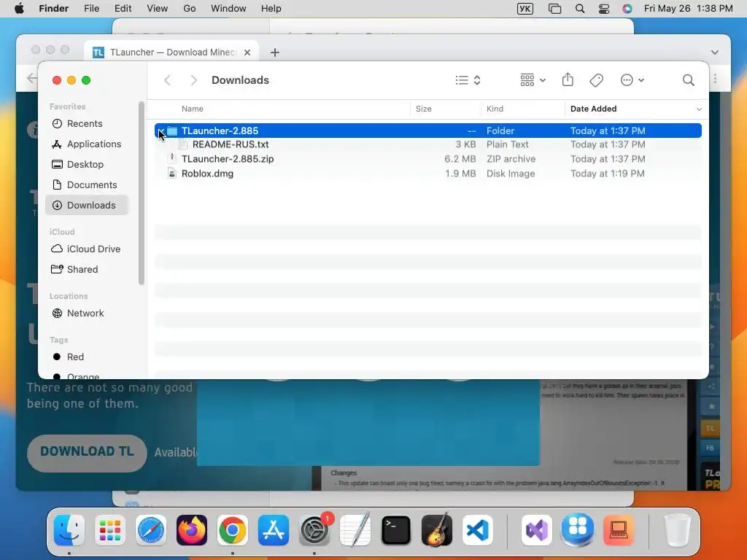Open Terminal from the Dock
The width and height of the screenshot is (747, 560).
396,530
